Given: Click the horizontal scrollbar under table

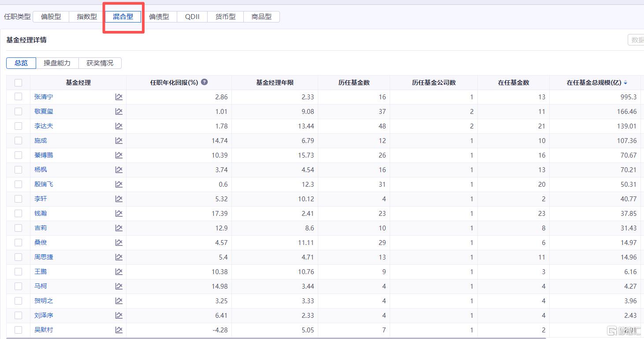Looking at the screenshot, I should 276,338.
